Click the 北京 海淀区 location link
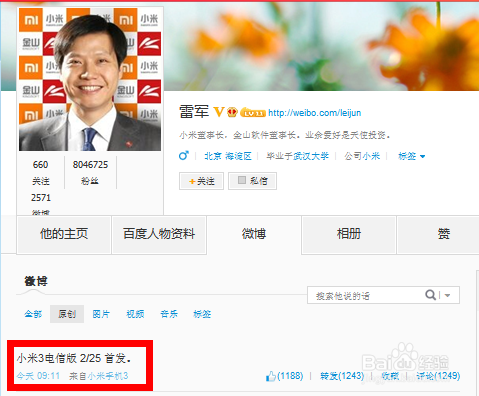Image resolution: width=479 pixels, height=396 pixels. coord(228,156)
